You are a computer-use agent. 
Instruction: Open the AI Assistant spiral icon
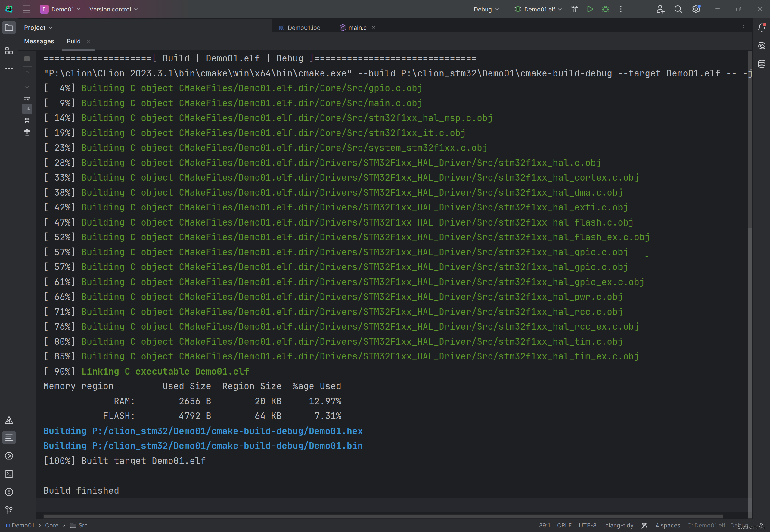pyautogui.click(x=762, y=46)
